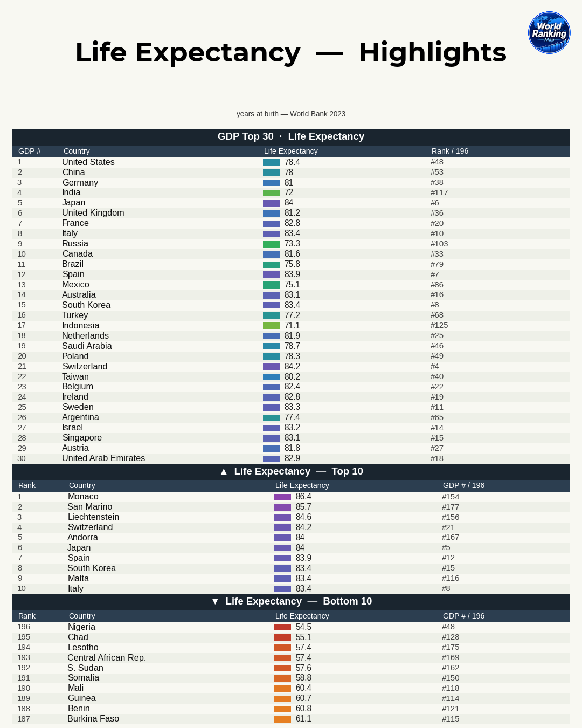The image size is (582, 728).
Task: Select the GDP Top 30 section header
Action: 291,137
